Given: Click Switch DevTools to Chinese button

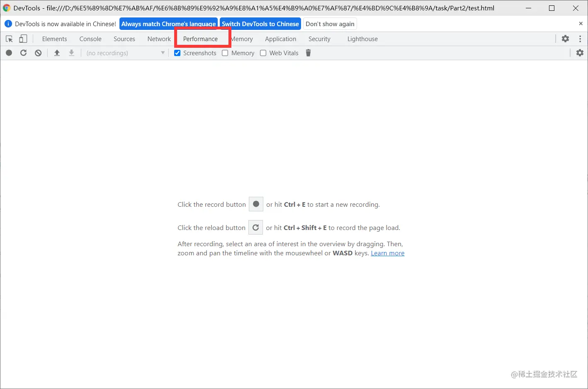Looking at the screenshot, I should tap(260, 24).
